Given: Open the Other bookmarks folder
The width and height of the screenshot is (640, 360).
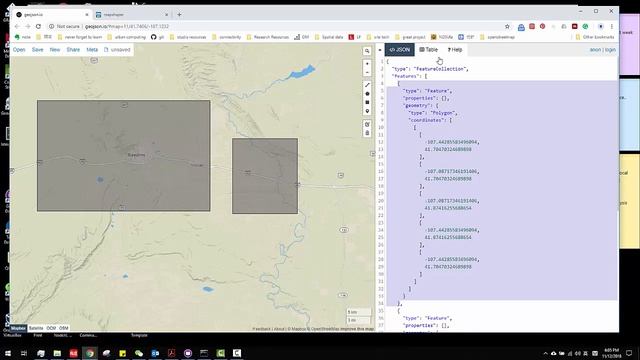Looking at the screenshot, I should click(x=595, y=37).
